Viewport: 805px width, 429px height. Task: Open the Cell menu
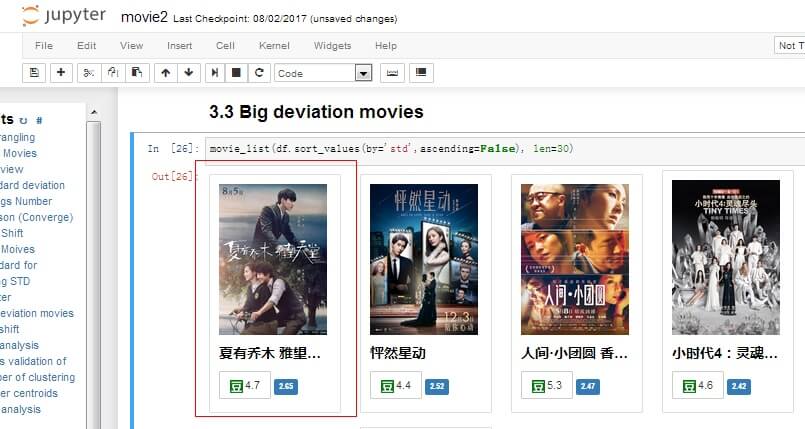point(225,46)
